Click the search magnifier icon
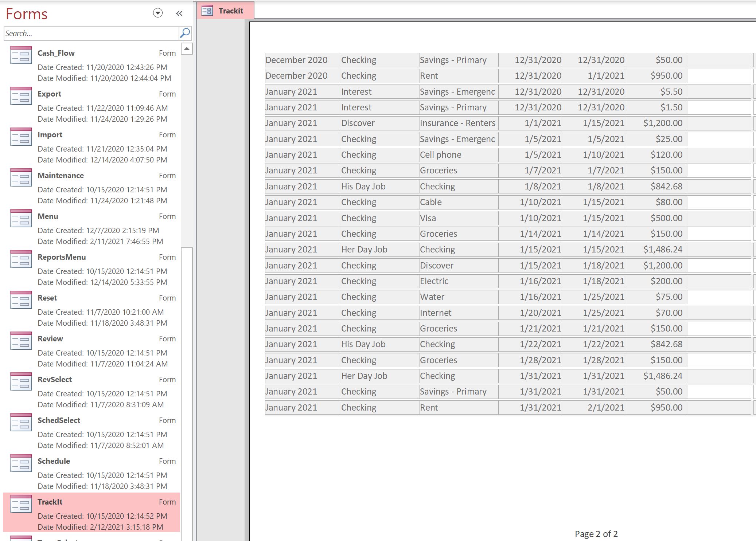Viewport: 756px width, 541px height. [x=185, y=33]
